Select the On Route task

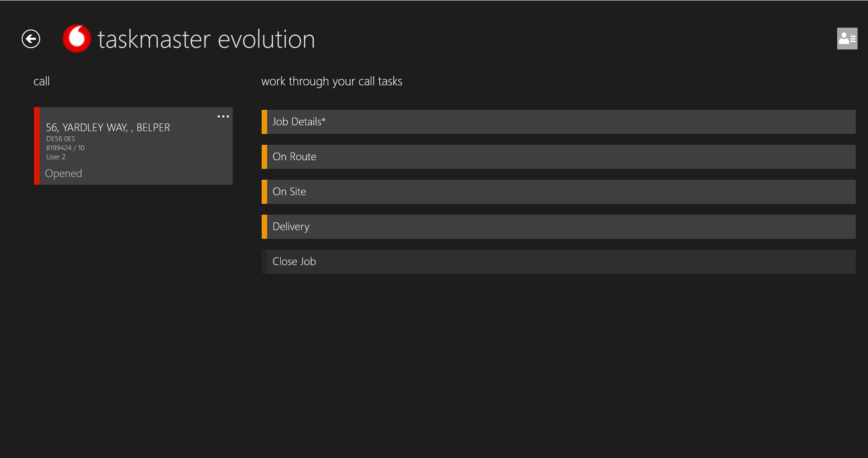[x=561, y=157]
